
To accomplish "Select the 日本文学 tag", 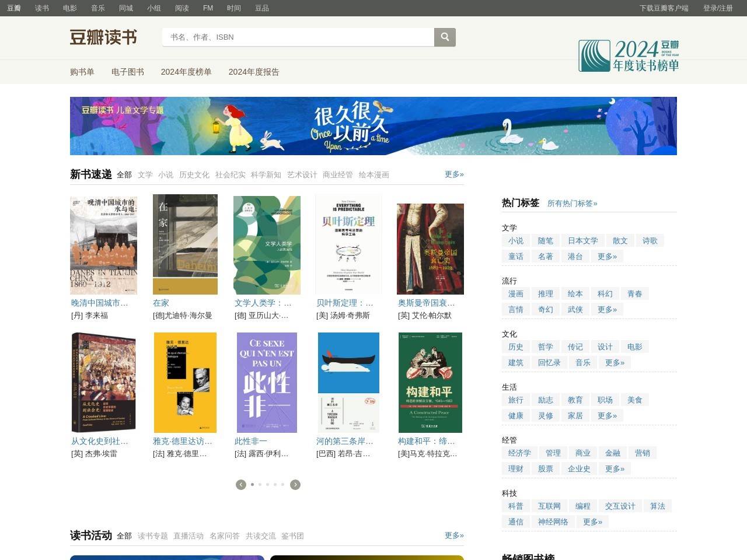I will pyautogui.click(x=583, y=240).
